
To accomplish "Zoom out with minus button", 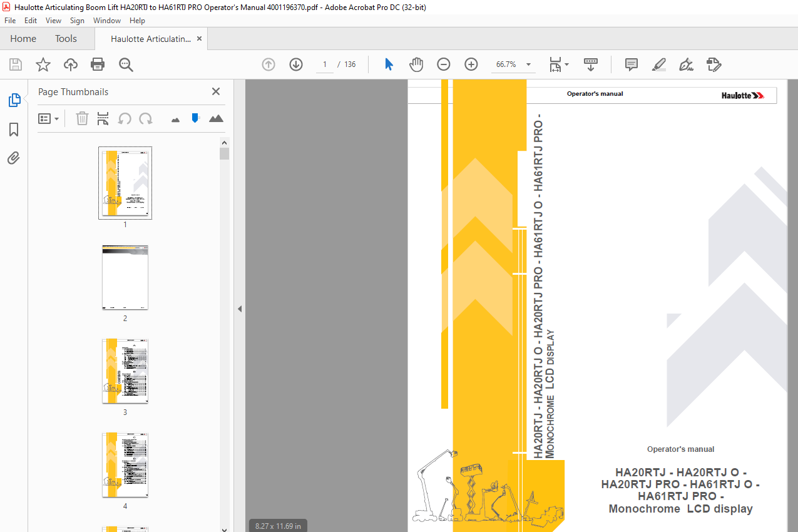I will point(444,64).
